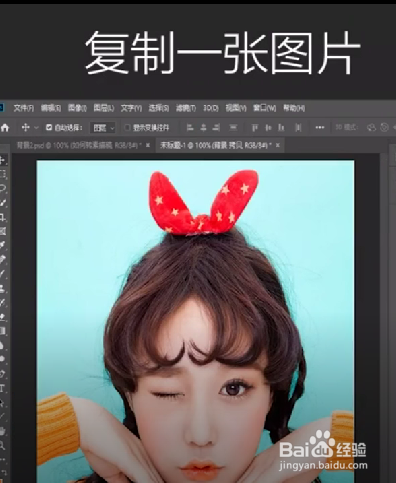Select the Clone Stamp tool
This screenshot has height=483, width=396.
(x=2, y=288)
